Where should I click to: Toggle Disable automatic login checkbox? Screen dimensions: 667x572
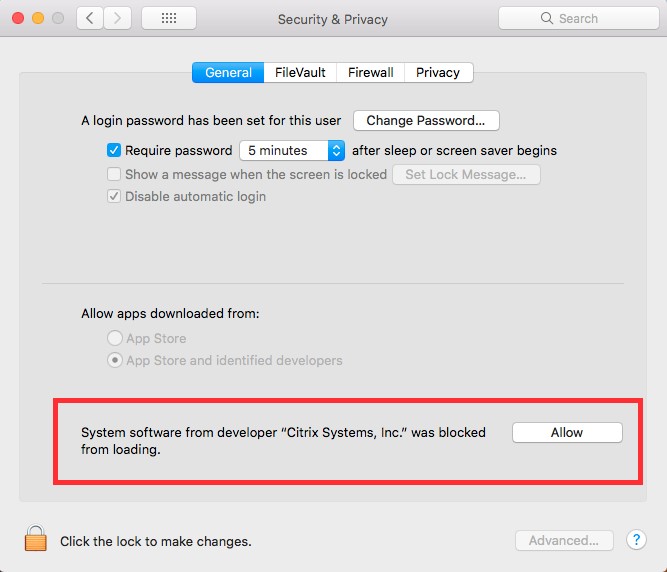(x=114, y=196)
